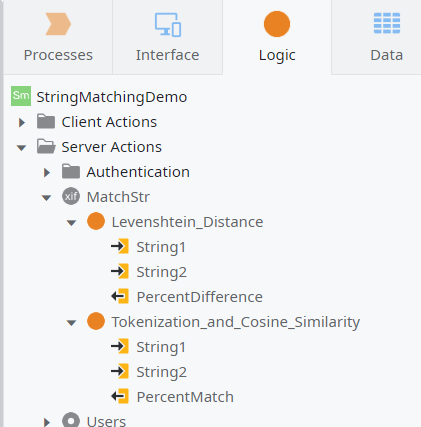Select the Users label
The image size is (421, 427).
pos(106,421)
